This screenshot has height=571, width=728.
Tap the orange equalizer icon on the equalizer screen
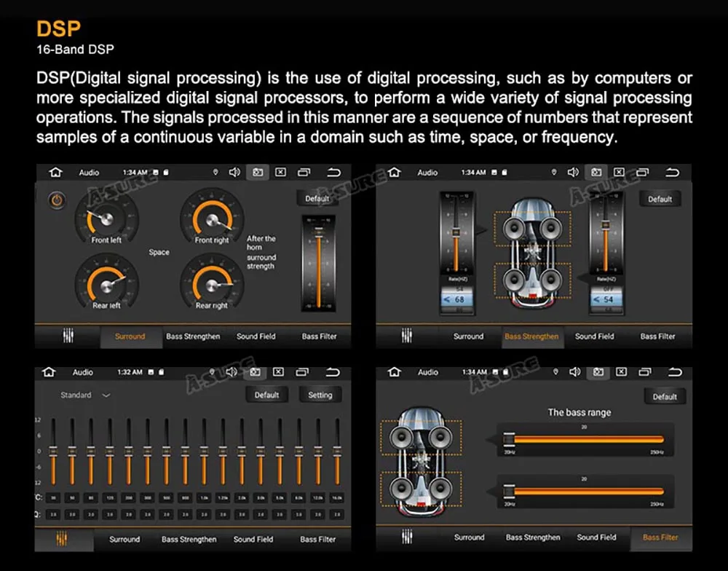click(62, 538)
